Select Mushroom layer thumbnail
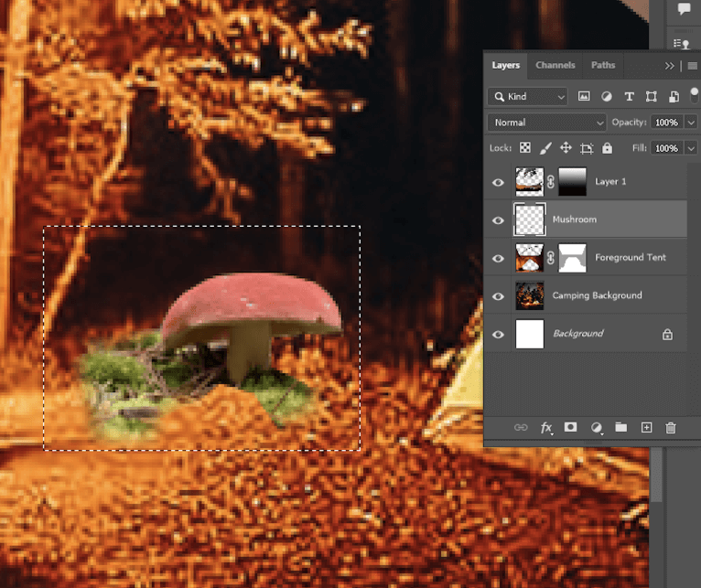This screenshot has width=701, height=588. click(x=530, y=219)
